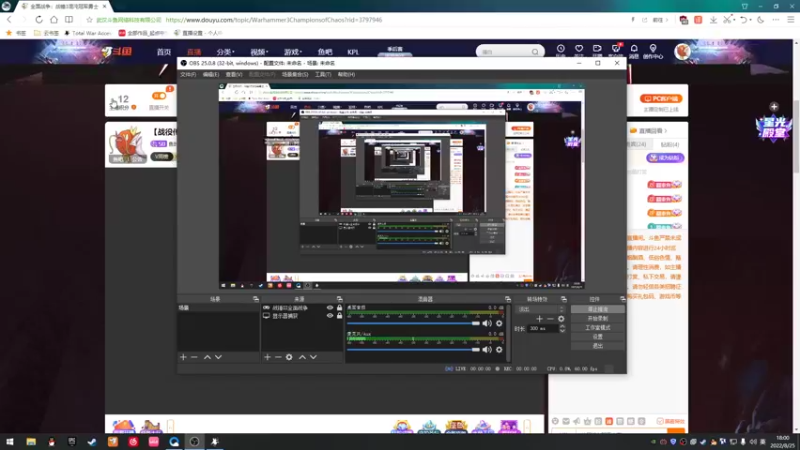Open screenshot scissors dropdown in browser toolbar
The height and width of the screenshot is (450, 800).
tap(729, 19)
